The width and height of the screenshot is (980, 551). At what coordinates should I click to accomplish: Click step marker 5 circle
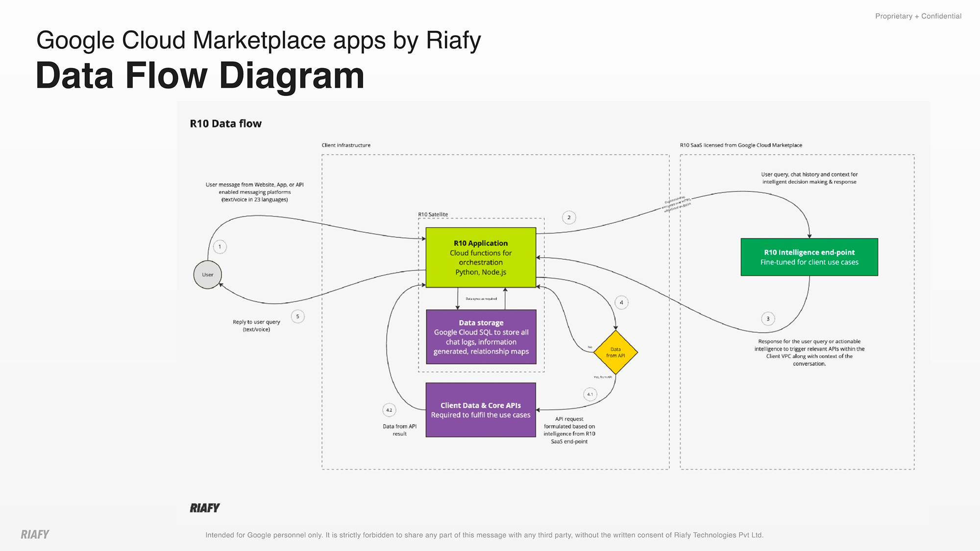tap(297, 316)
